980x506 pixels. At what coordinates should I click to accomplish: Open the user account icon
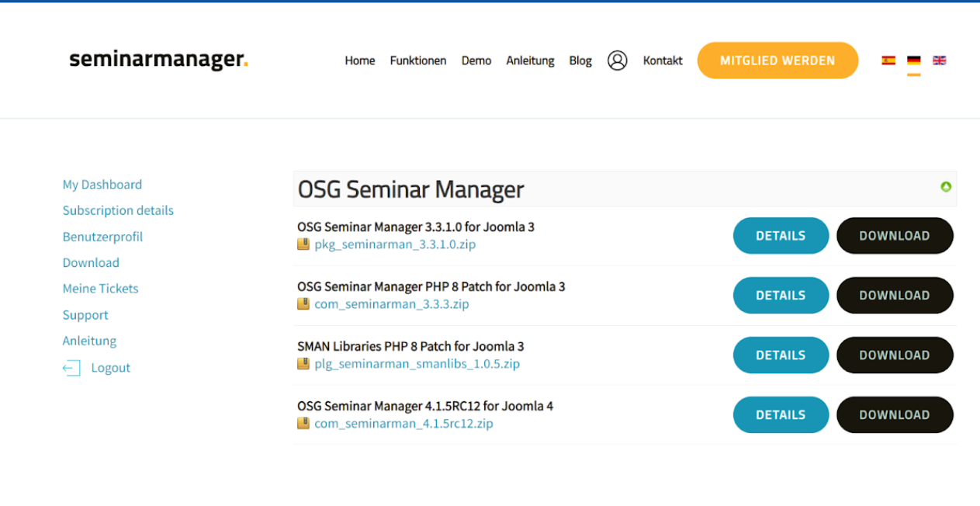point(618,61)
